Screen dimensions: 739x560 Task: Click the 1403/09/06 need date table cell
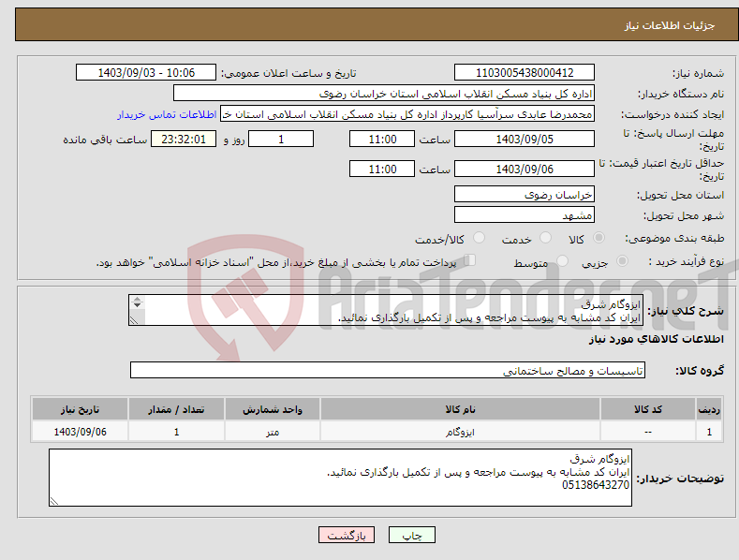[x=80, y=432]
